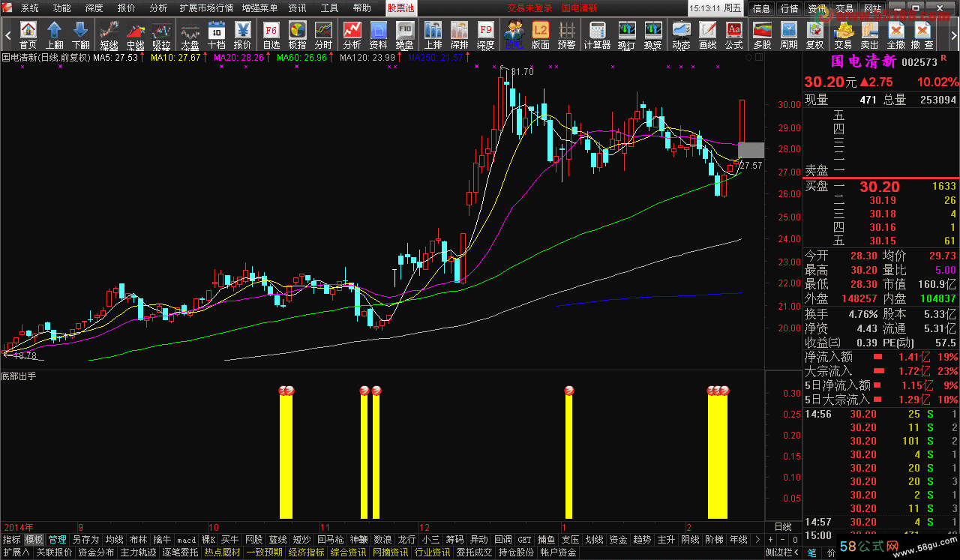Click the 国电清新 stock name in quote panel
Viewport: 960px width, 560px height.
(863, 61)
